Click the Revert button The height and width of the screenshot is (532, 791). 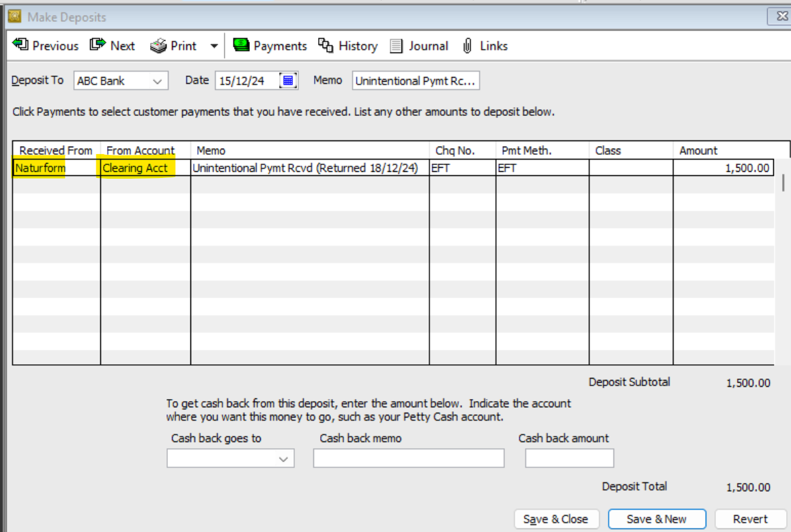(x=750, y=519)
